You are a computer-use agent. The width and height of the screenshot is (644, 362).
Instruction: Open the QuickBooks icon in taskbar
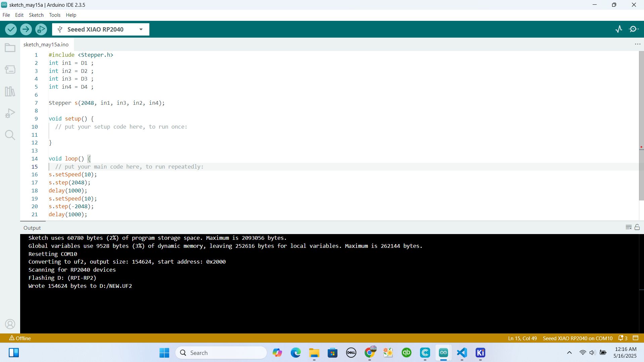coord(406,353)
